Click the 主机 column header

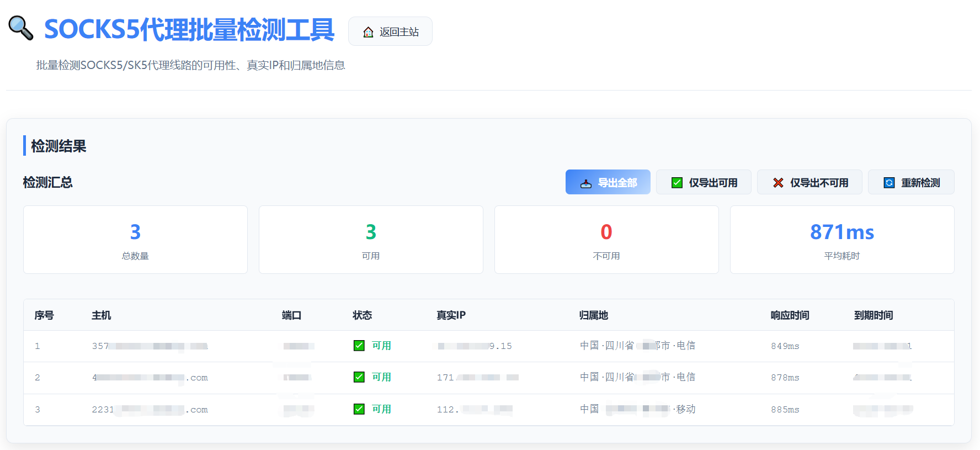[102, 315]
